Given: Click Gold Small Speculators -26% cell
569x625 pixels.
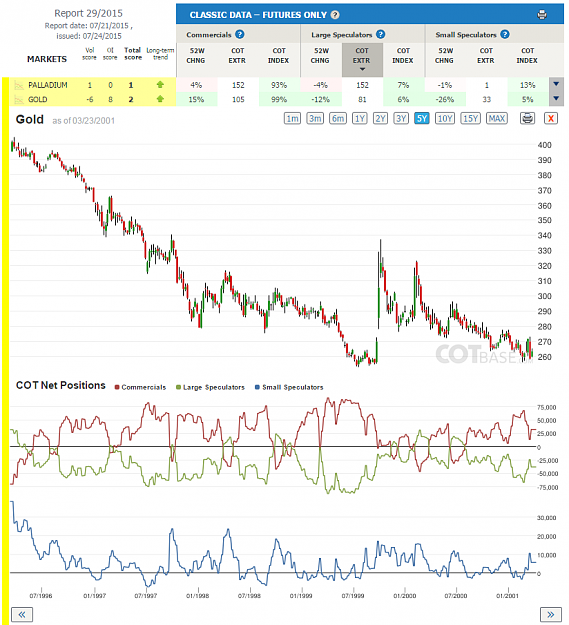Looking at the screenshot, I should coord(445,99).
